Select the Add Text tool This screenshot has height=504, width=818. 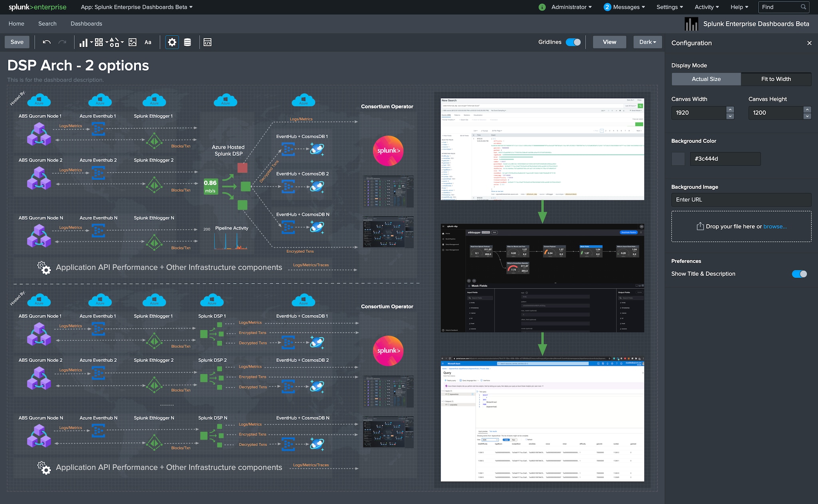(x=148, y=42)
